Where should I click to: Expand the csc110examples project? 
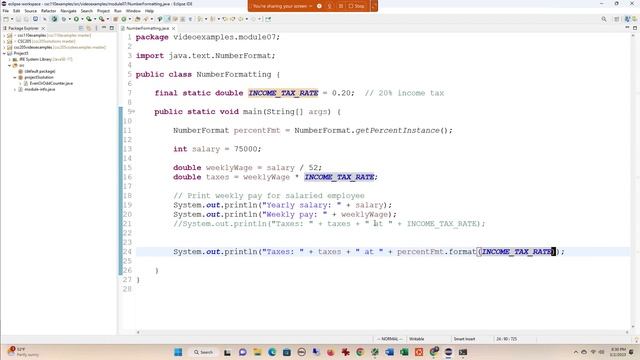pyautogui.click(x=4, y=36)
